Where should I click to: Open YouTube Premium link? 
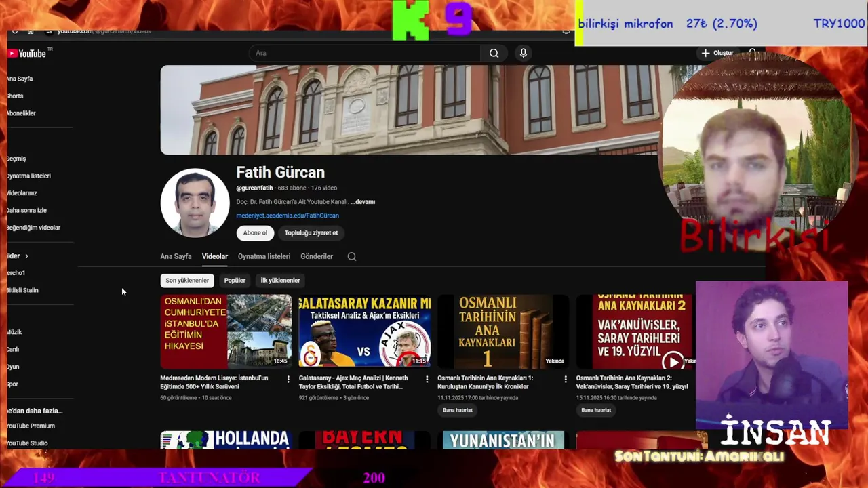[x=31, y=426]
